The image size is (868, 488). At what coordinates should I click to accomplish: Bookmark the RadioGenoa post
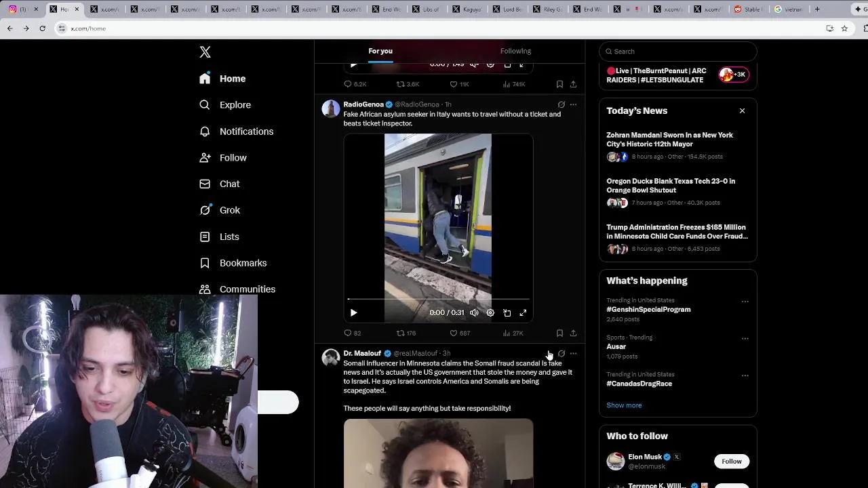[x=559, y=333]
